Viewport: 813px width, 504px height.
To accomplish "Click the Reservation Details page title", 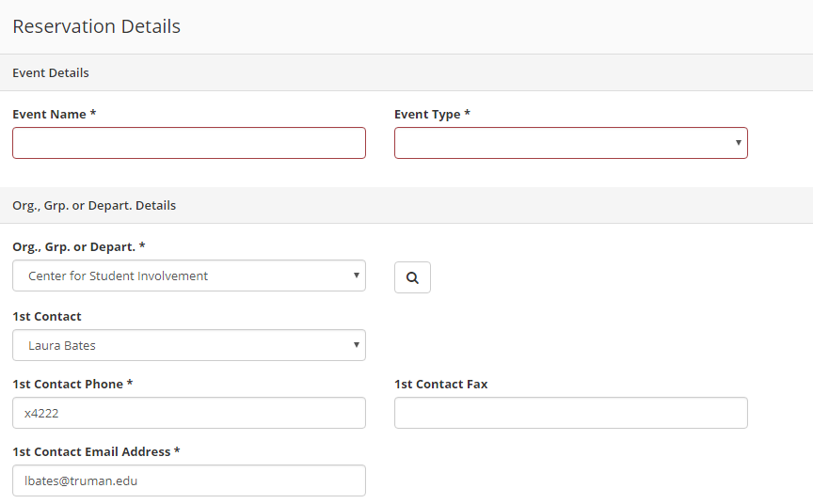I will [x=96, y=26].
